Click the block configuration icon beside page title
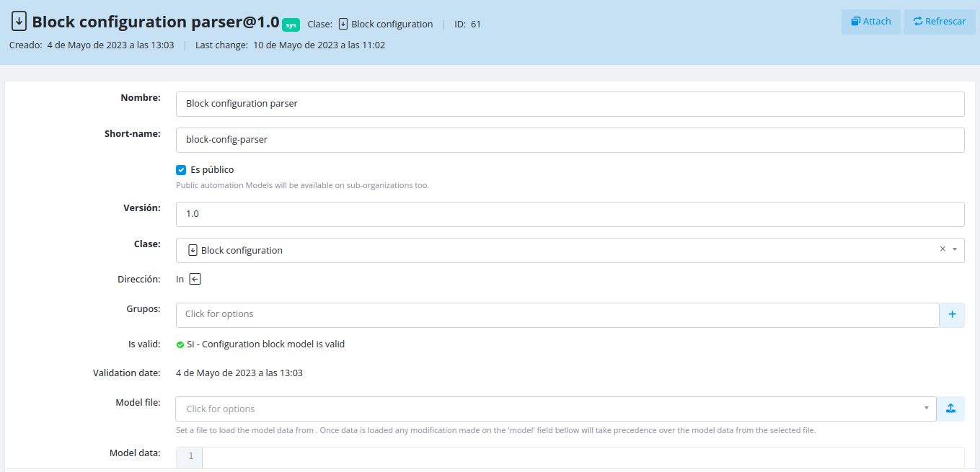This screenshot has height=472, width=980. [x=19, y=22]
